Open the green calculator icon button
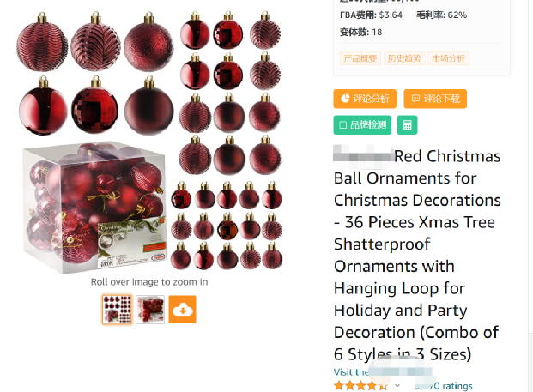The image size is (533, 392). tap(407, 125)
